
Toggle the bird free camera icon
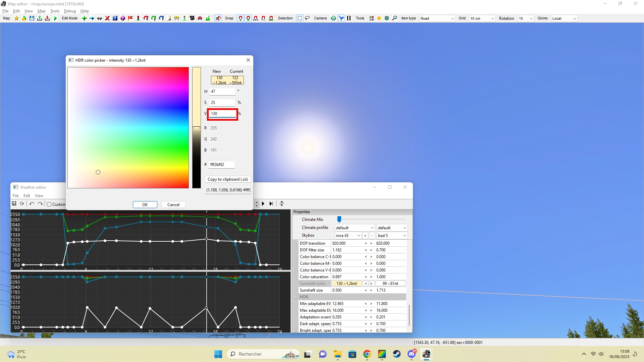tap(341, 18)
